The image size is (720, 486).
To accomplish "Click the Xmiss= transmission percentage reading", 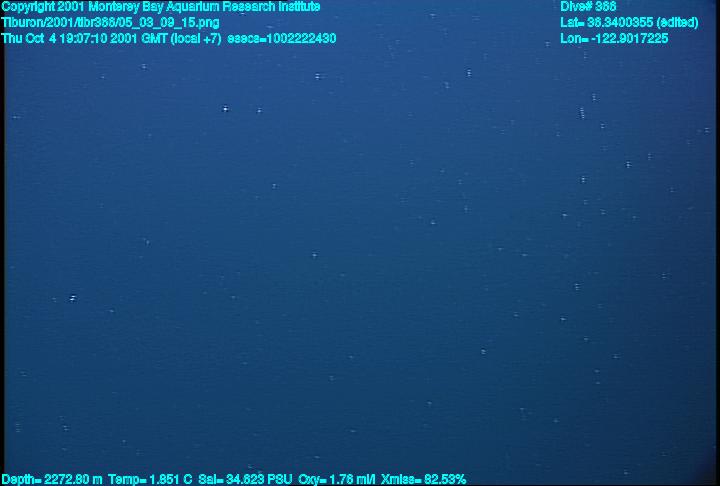I will coord(423,479).
